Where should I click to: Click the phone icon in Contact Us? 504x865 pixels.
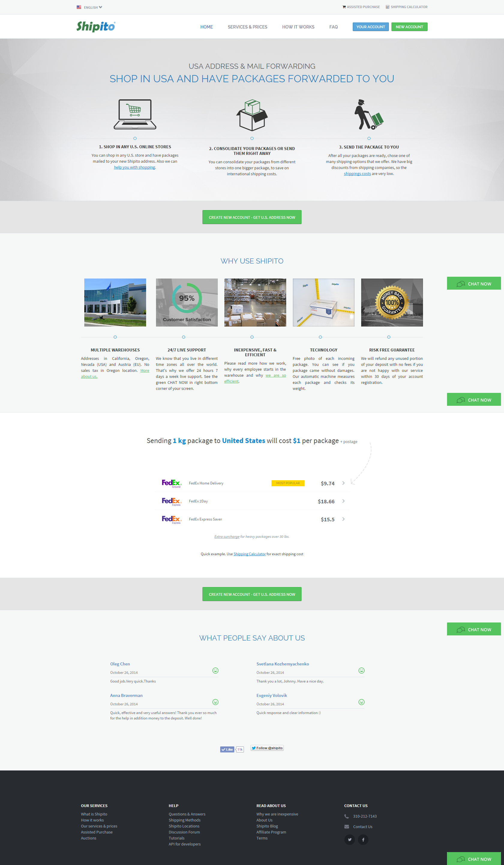tap(346, 816)
